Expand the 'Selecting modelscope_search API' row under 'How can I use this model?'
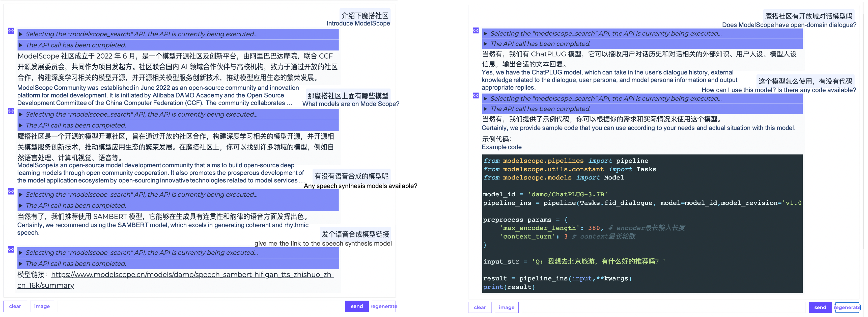Viewport: 868px width, 317px height. [642, 98]
